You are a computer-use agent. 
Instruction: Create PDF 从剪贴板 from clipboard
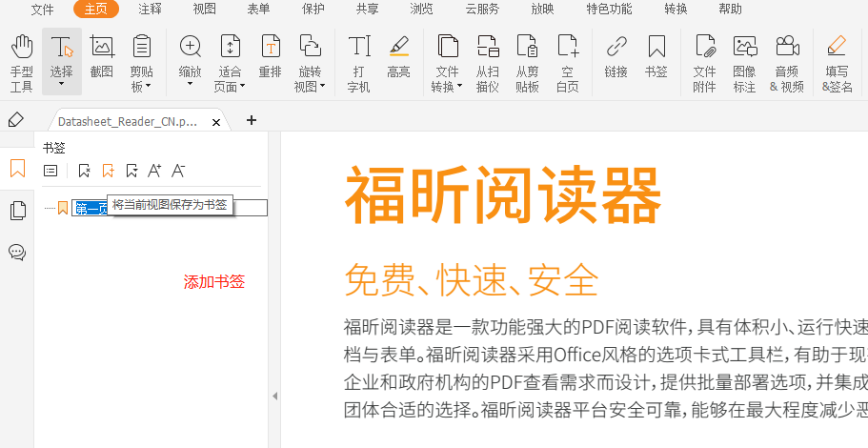coord(528,62)
